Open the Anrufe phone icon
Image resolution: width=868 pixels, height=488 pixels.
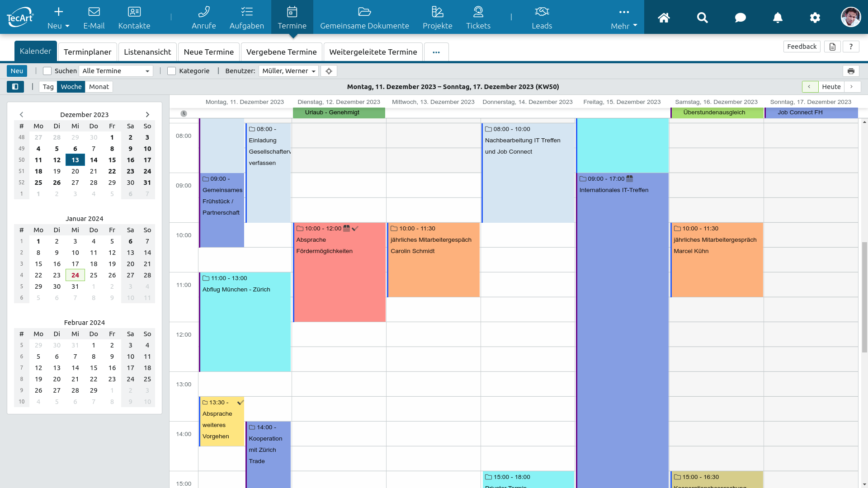coord(203,12)
